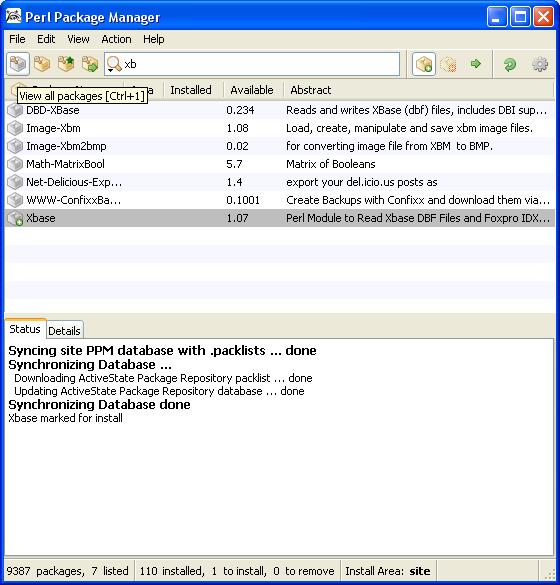The height and width of the screenshot is (585, 560).
Task: Click available version 0.02
Action: coord(237,146)
